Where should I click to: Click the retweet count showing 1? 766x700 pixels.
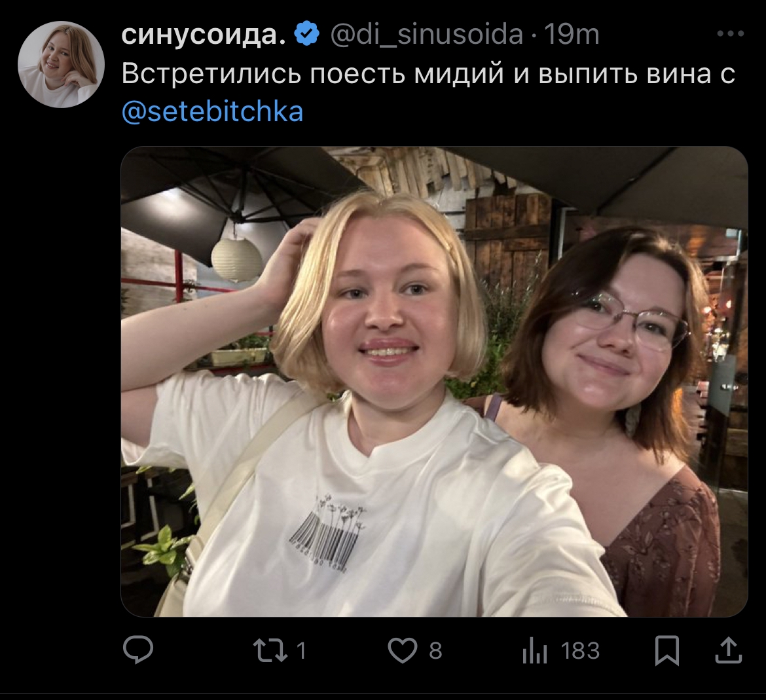[x=301, y=651]
